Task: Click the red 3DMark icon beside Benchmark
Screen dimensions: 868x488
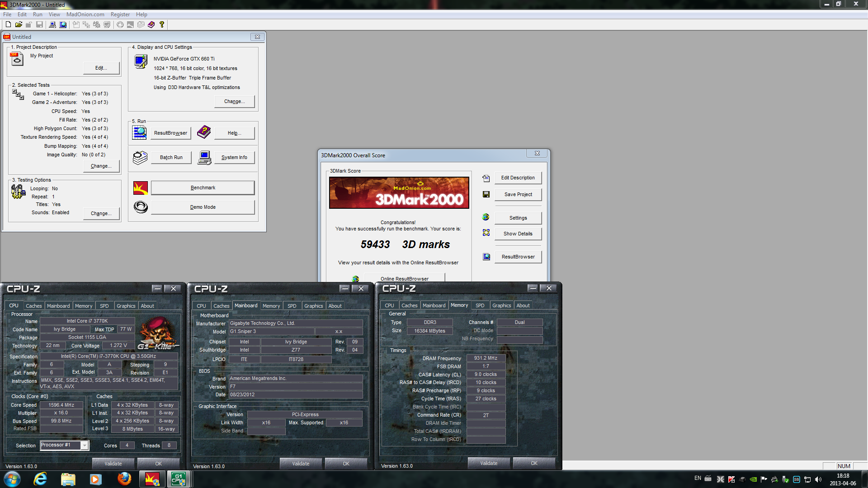Action: pyautogui.click(x=141, y=188)
